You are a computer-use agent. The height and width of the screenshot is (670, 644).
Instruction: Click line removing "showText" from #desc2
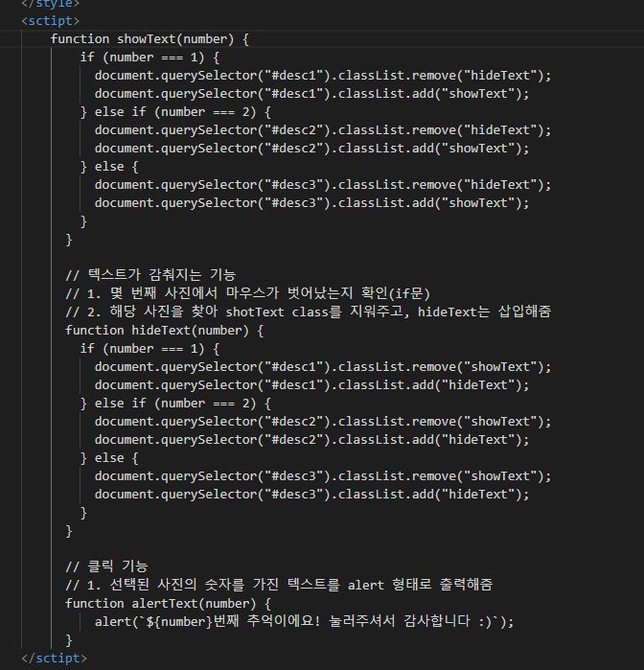323,422
